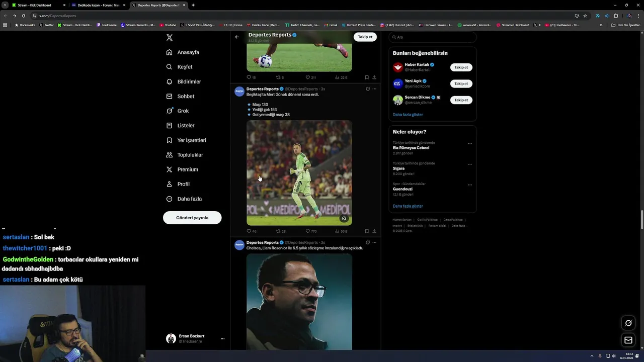The height and width of the screenshot is (362, 644).
Task: Open the Youtube bookmark in the bookmarks bar
Action: pos(168,25)
